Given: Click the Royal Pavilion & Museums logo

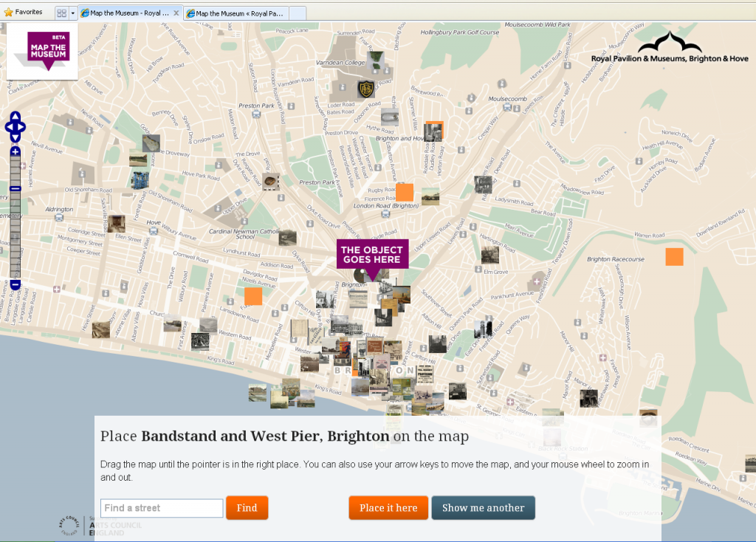Looking at the screenshot, I should tap(670, 47).
